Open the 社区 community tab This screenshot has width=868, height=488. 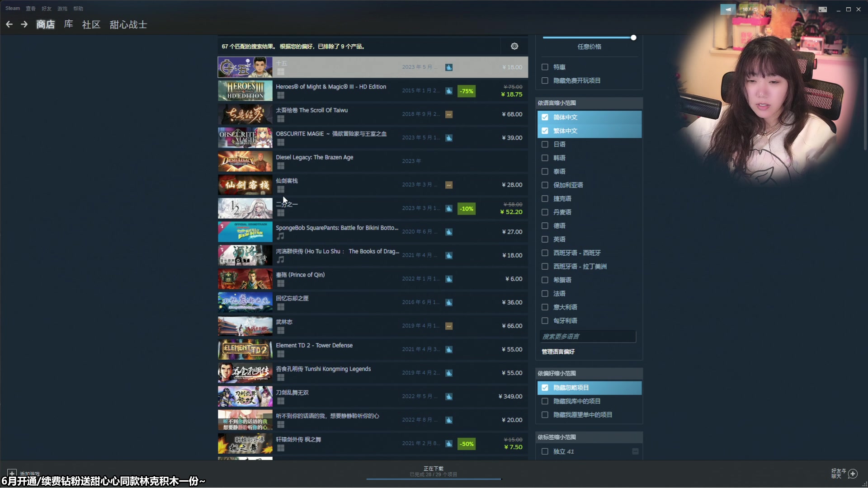(91, 24)
